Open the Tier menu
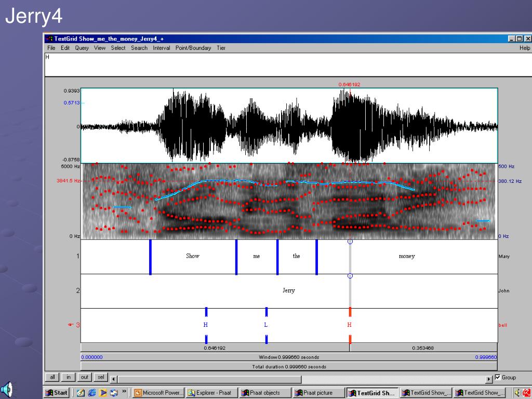The height and width of the screenshot is (399, 532). point(221,48)
